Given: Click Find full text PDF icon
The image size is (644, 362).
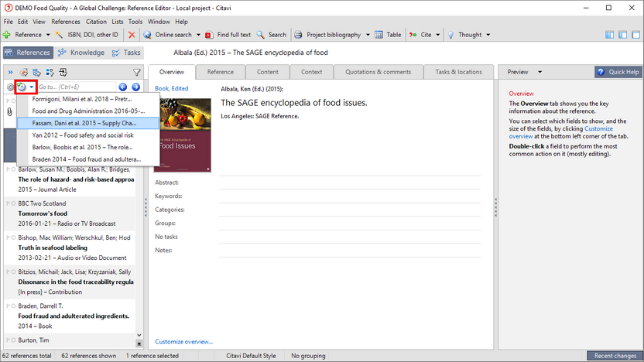Looking at the screenshot, I should click(x=209, y=35).
